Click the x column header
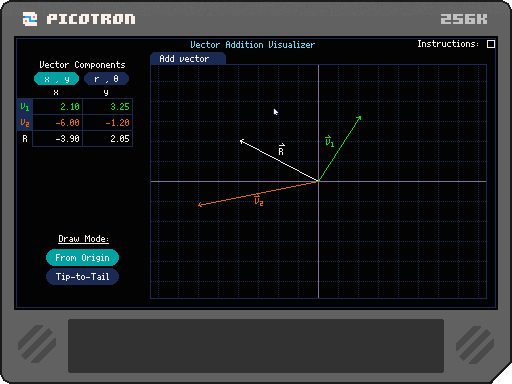Viewport: 512px width, 384px height. tap(56, 92)
